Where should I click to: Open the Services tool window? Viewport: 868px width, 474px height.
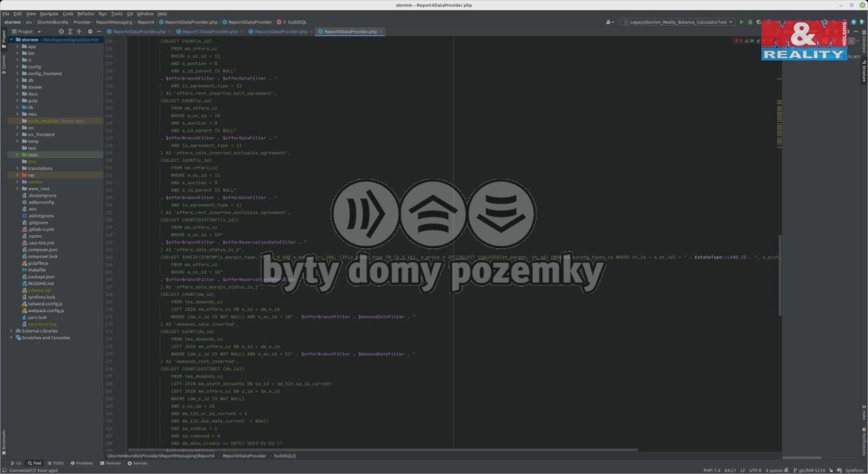pos(138,463)
